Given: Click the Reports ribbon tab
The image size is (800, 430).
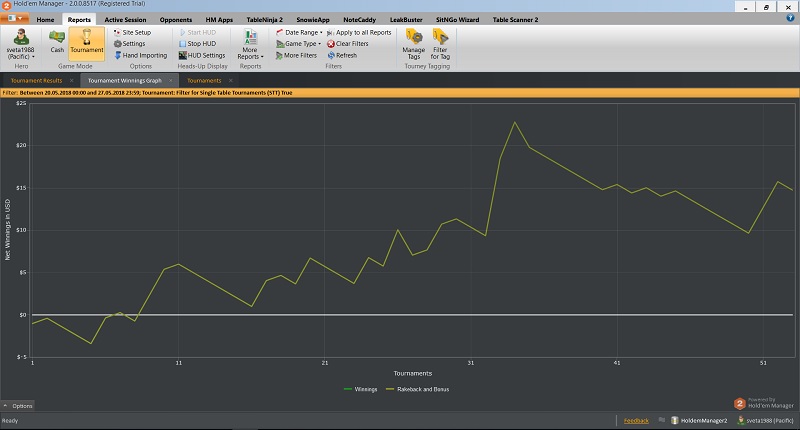Looking at the screenshot, I should click(79, 20).
